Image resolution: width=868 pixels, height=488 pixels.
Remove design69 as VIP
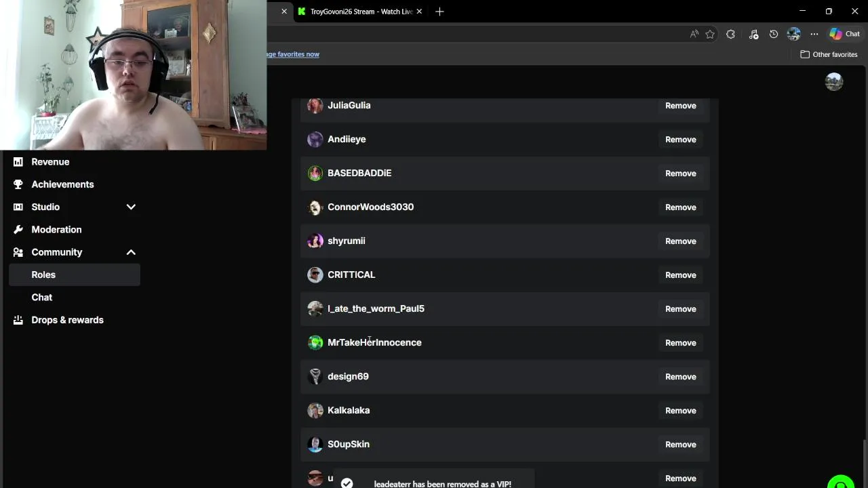[x=680, y=377]
